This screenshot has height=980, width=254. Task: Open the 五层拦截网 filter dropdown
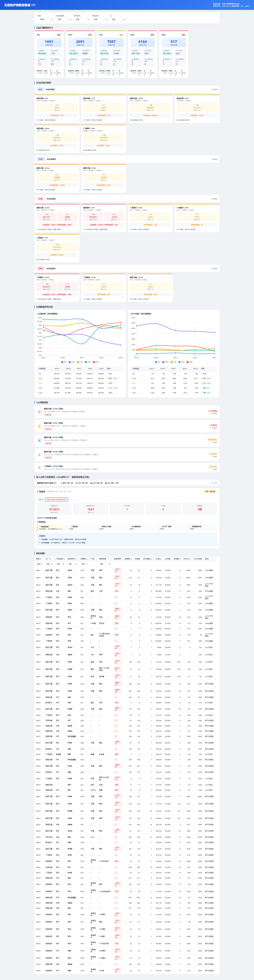click(63, 19)
